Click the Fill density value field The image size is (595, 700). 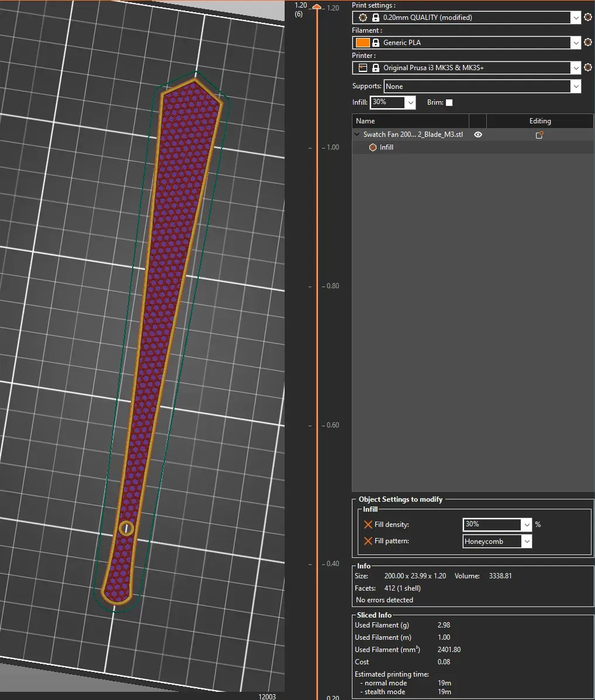coord(492,525)
